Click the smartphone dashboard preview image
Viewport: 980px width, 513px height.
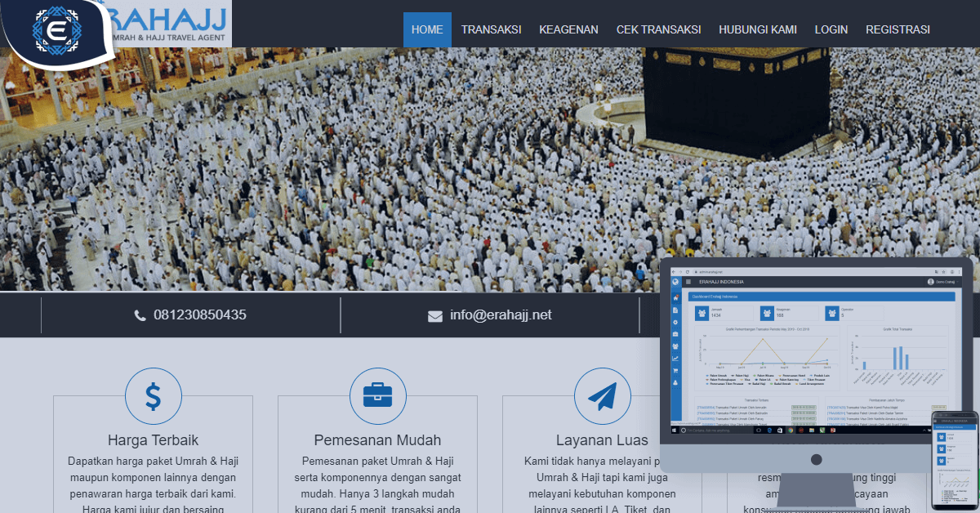[955, 462]
